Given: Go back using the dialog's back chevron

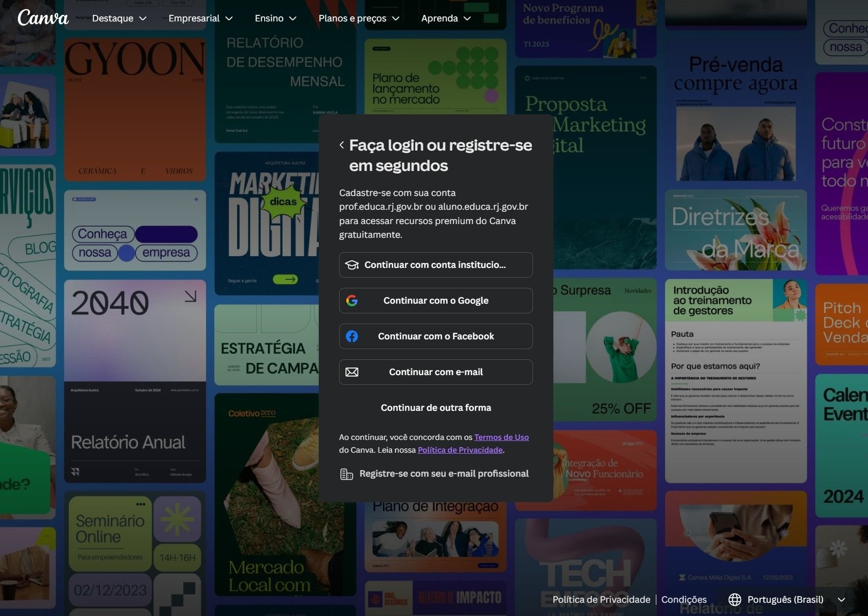Looking at the screenshot, I should (342, 145).
